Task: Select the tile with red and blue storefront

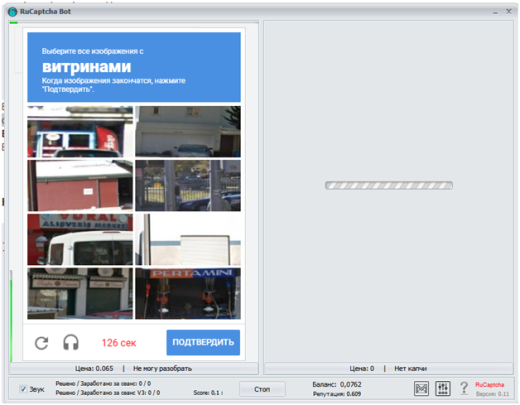Action: coord(80,132)
